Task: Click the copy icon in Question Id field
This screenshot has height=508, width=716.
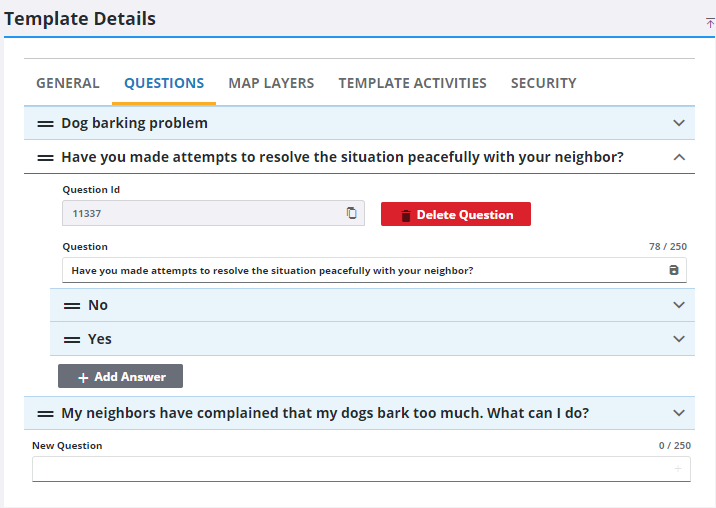Action: click(351, 213)
